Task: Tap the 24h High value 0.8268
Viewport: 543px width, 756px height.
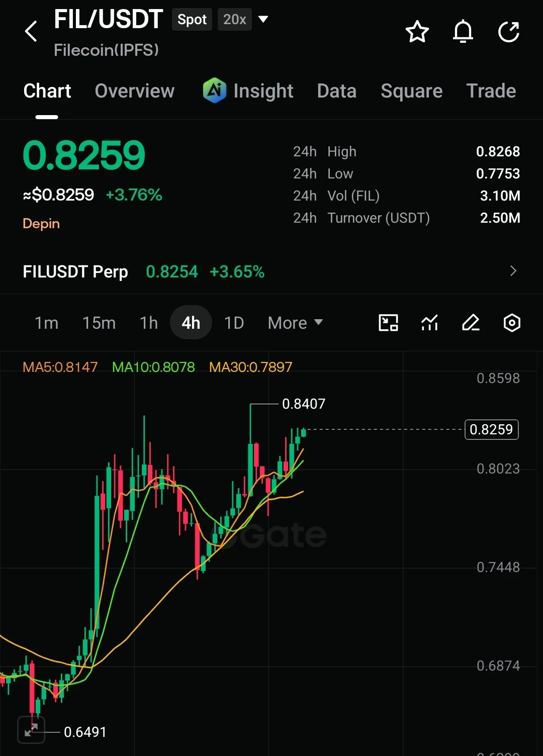Action: tap(498, 151)
